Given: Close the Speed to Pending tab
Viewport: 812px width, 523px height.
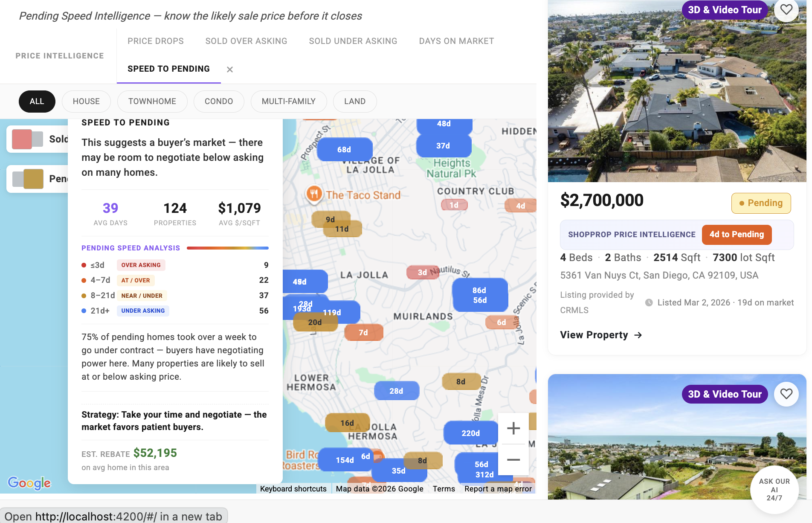Looking at the screenshot, I should pyautogui.click(x=230, y=69).
